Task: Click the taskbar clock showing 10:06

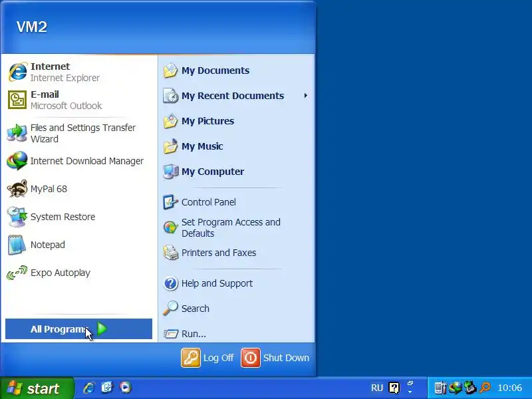Action: [x=509, y=388]
